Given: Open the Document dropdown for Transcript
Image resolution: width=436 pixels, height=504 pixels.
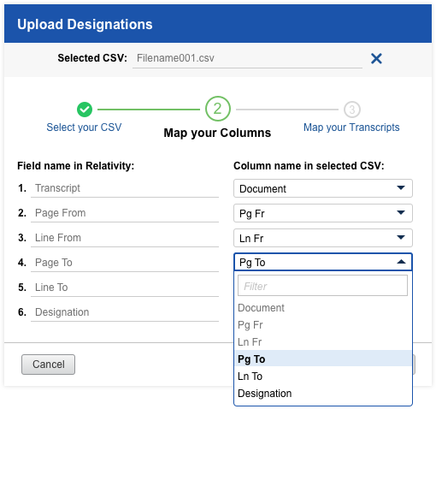Looking at the screenshot, I should pyautogui.click(x=322, y=188).
